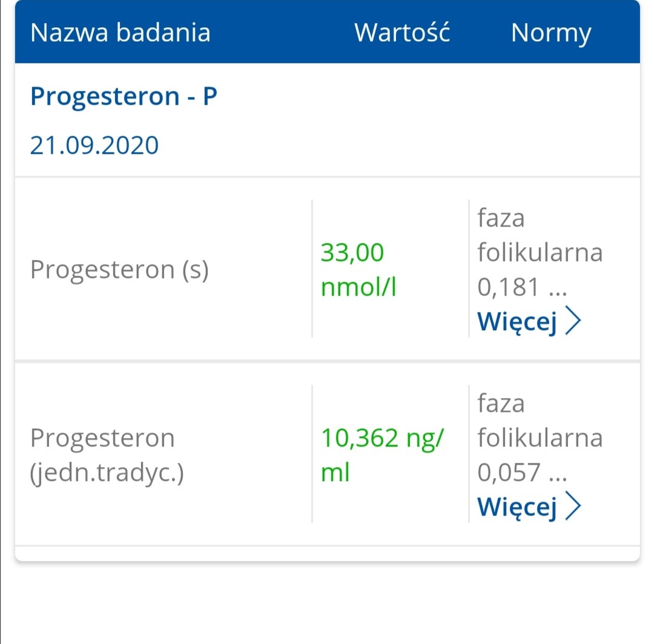Select the Progesteron (jedn.tradyc.) row label
The width and height of the screenshot is (654, 644).
click(107, 455)
